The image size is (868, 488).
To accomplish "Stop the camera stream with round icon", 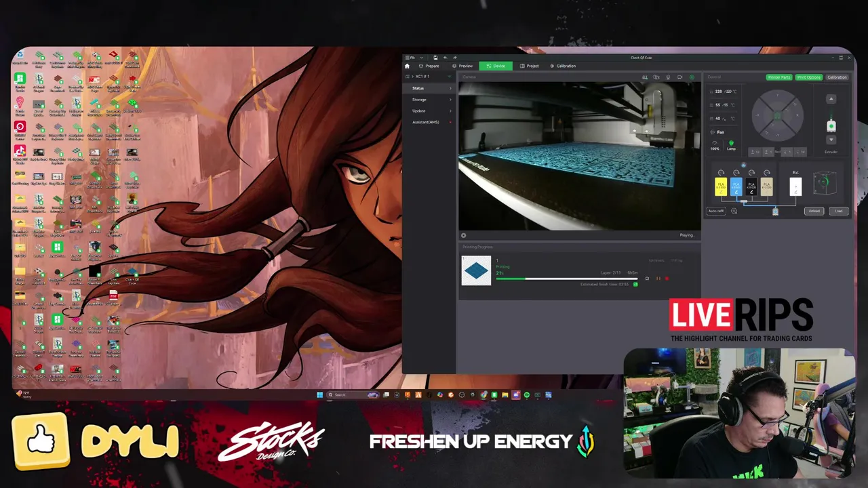I will pyautogui.click(x=464, y=235).
